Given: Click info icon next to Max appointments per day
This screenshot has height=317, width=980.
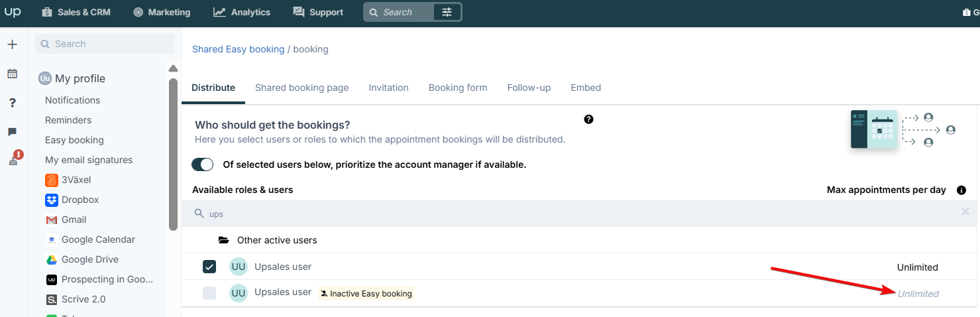Looking at the screenshot, I should coord(961,190).
